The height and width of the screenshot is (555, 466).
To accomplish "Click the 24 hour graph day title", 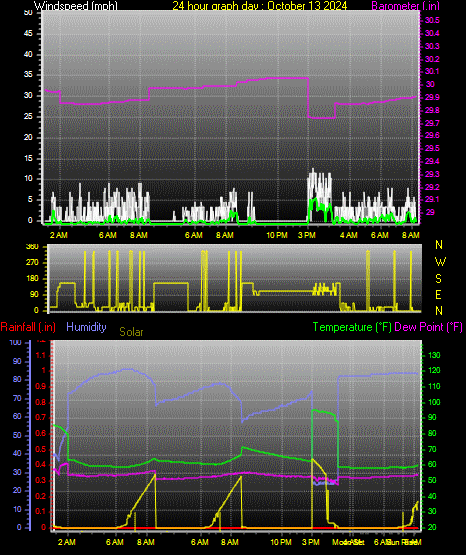I will pos(260,6).
